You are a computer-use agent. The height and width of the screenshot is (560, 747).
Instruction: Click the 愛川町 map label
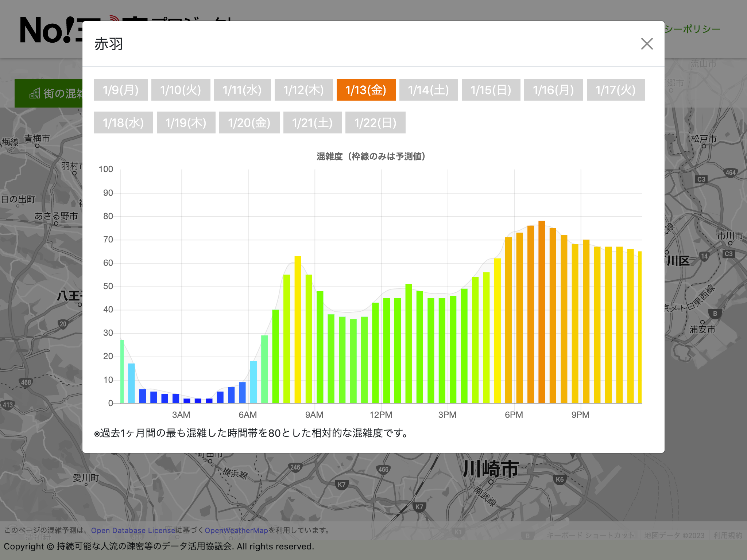(86, 478)
